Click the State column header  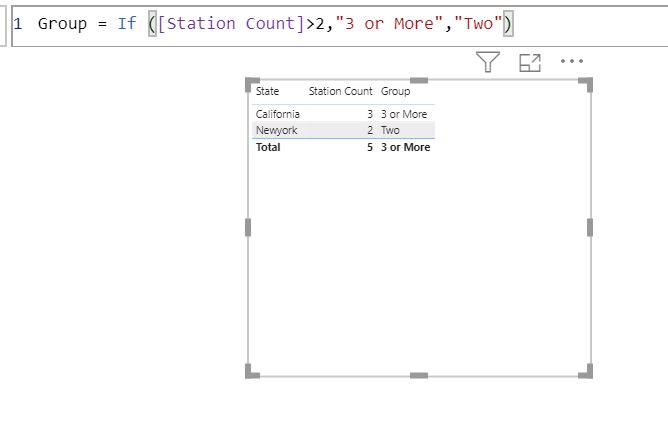tap(267, 91)
